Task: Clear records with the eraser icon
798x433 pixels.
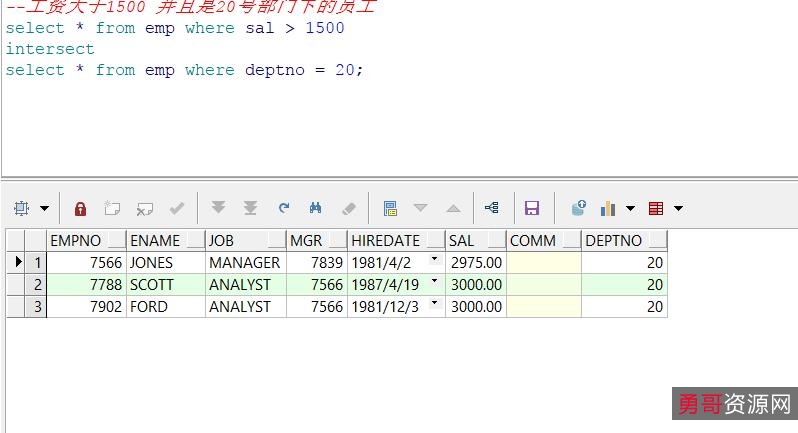Action: (x=348, y=208)
